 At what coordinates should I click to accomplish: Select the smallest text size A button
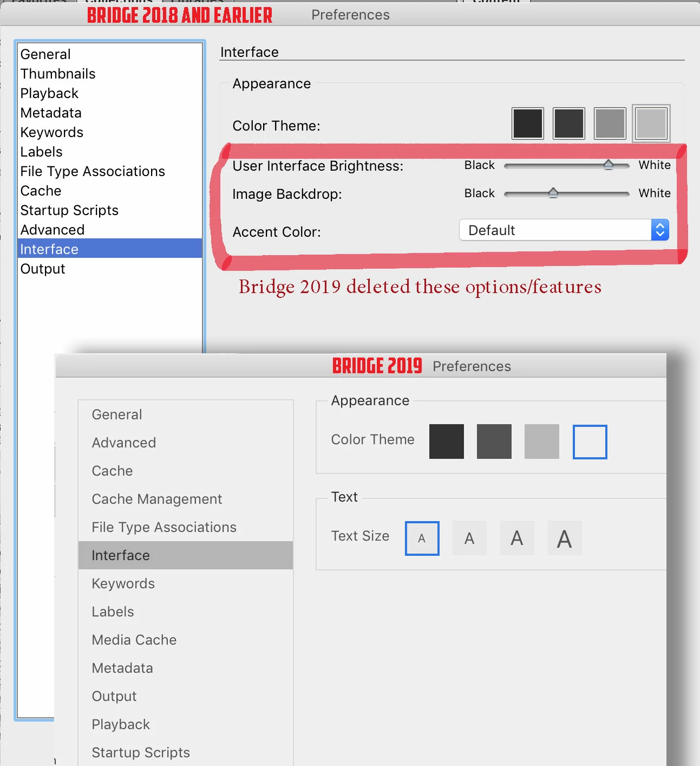422,538
